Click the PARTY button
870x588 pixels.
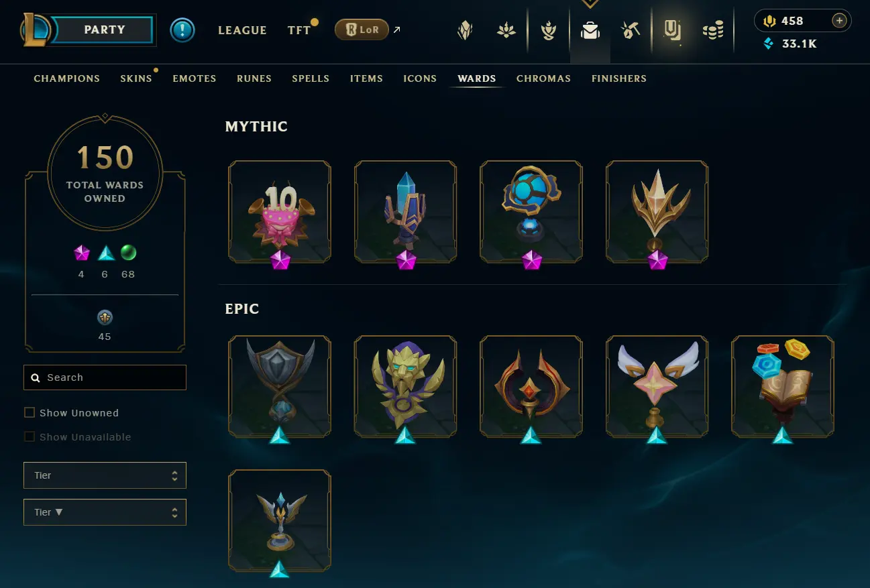(x=105, y=30)
